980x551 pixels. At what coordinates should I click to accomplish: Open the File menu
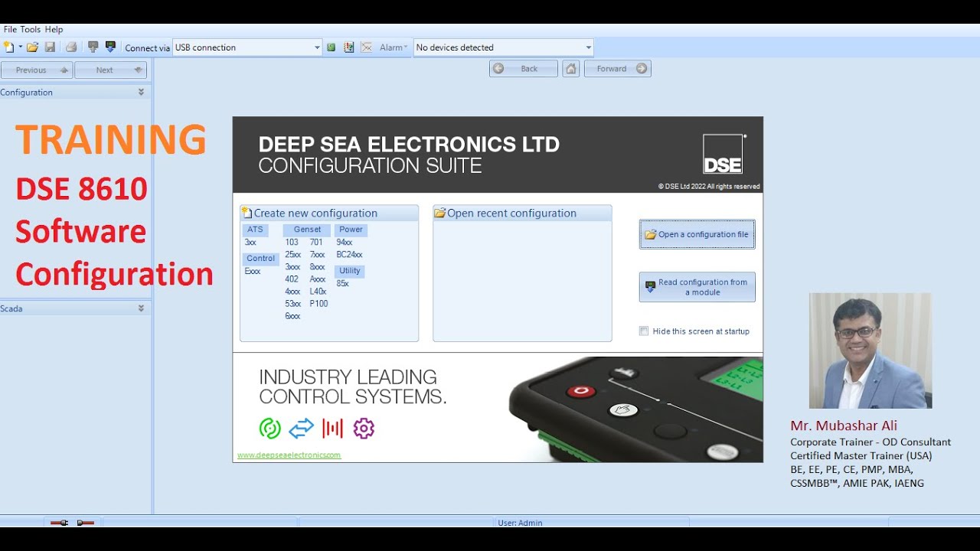tap(10, 29)
